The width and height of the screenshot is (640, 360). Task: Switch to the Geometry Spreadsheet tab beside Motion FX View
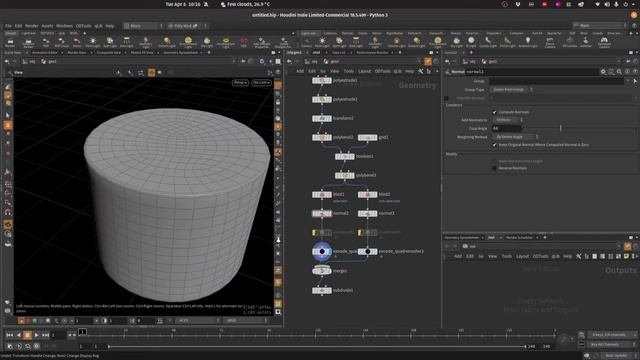[x=180, y=53]
